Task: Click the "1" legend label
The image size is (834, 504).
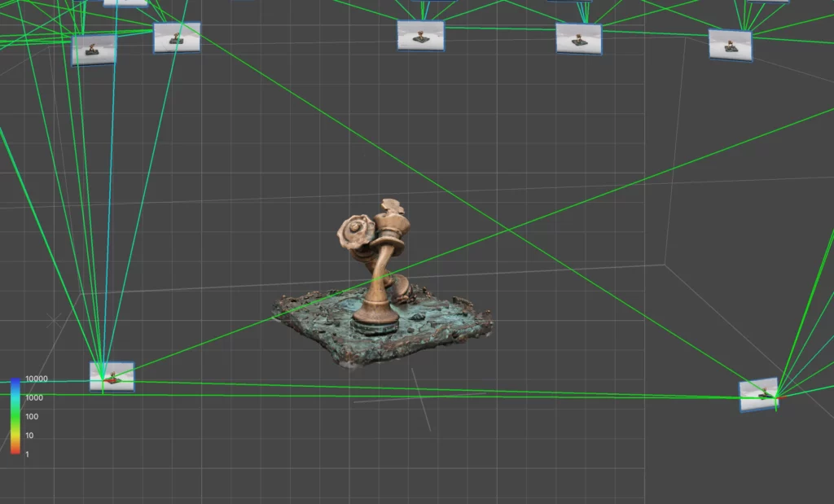Action: [27, 454]
